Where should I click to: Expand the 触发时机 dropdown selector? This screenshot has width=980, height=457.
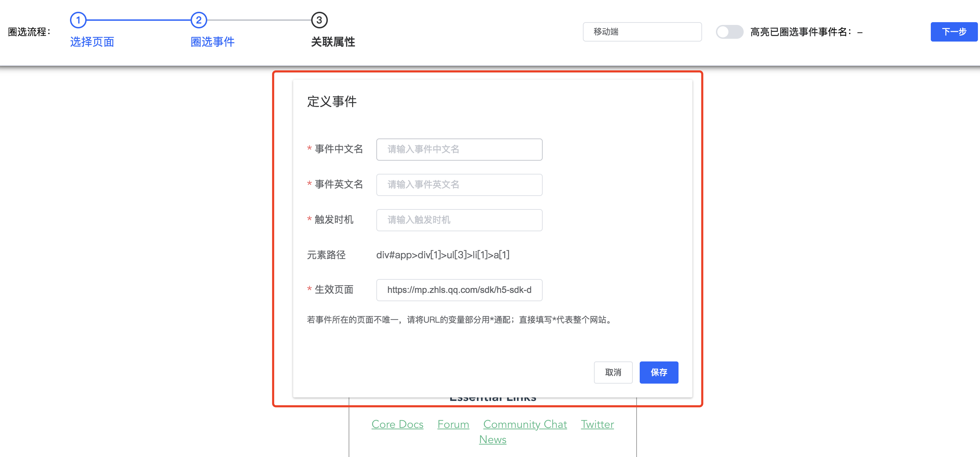click(460, 219)
